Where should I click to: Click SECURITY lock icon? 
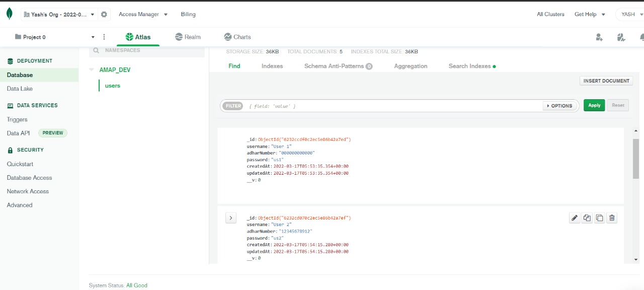pos(11,150)
